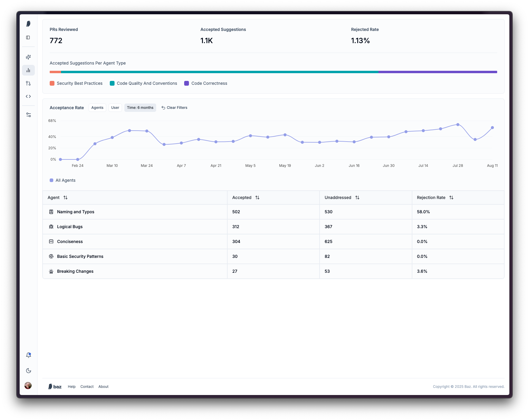Viewport: 529px width, 420px height.
Task: Click the Security Best Practices color swatch
Action: pyautogui.click(x=52, y=83)
